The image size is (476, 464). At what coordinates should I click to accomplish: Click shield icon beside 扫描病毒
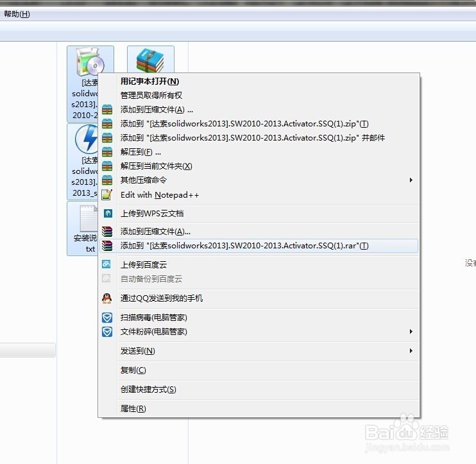[x=107, y=318]
